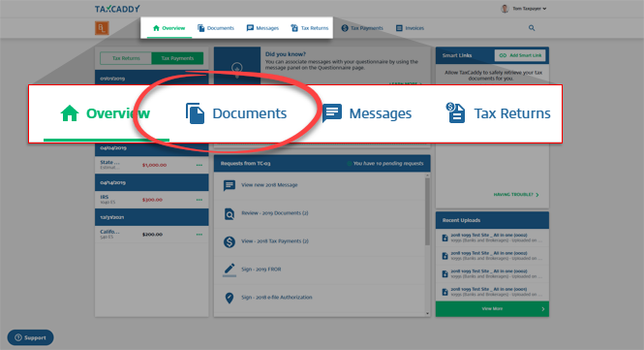Screen dimensions: 644x350
Task: Click the badge icon beside e-file Authorization
Action: tap(230, 298)
